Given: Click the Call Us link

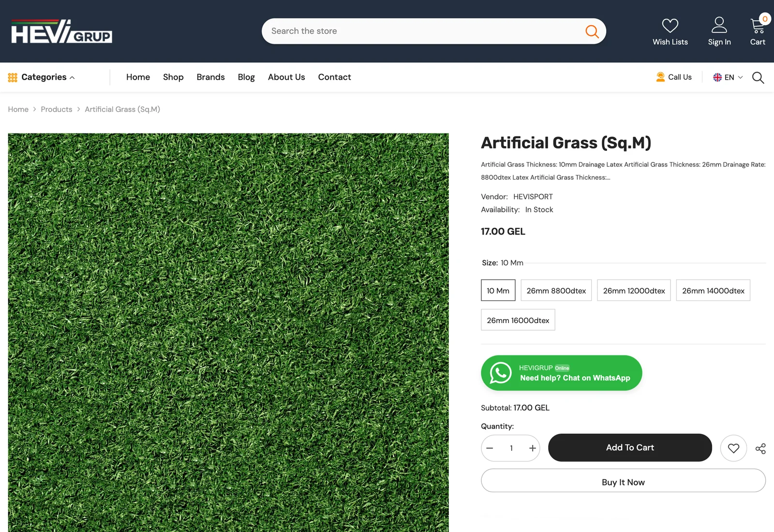Looking at the screenshot, I should [674, 77].
